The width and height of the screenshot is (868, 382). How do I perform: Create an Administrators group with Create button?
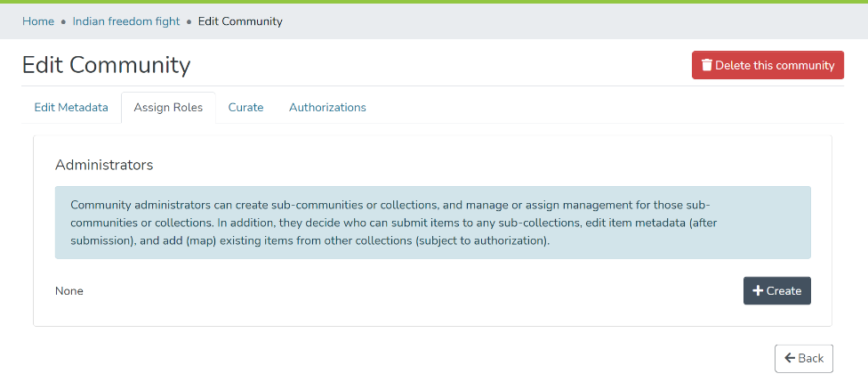pyautogui.click(x=776, y=291)
